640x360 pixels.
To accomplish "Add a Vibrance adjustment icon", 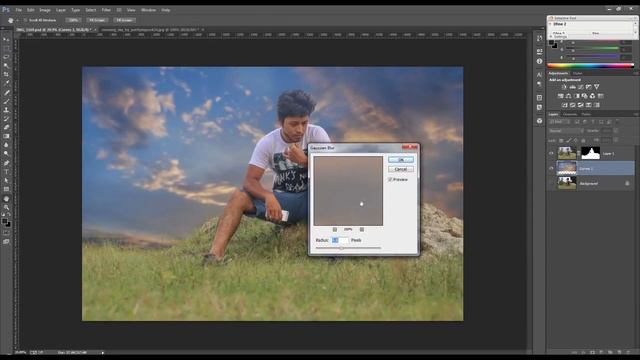I will pyautogui.click(x=596, y=87).
